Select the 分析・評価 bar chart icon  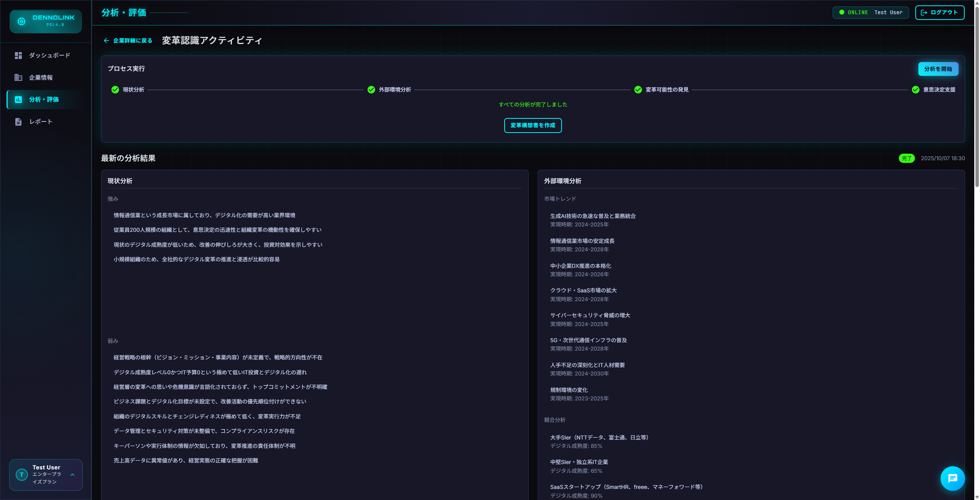[x=19, y=99]
